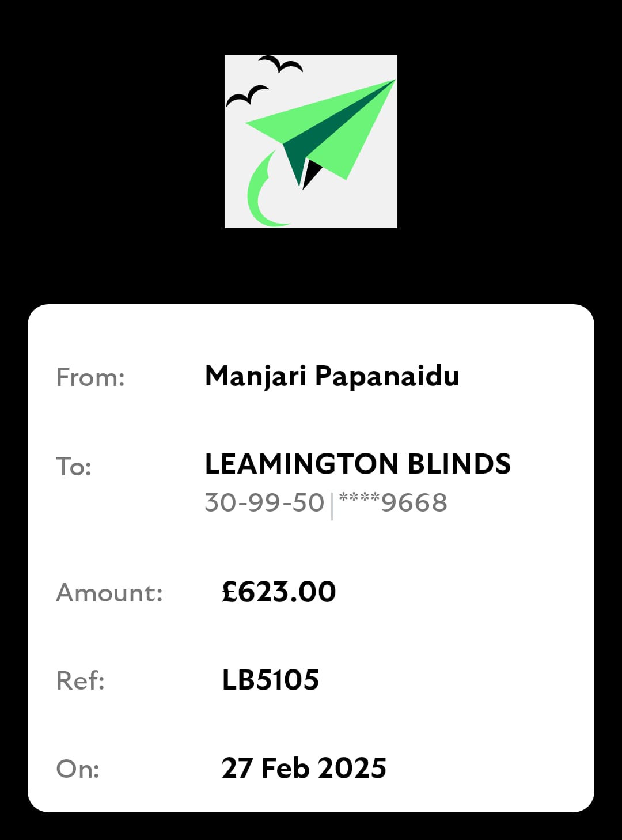Tap the divider between sort code and account

click(332, 505)
